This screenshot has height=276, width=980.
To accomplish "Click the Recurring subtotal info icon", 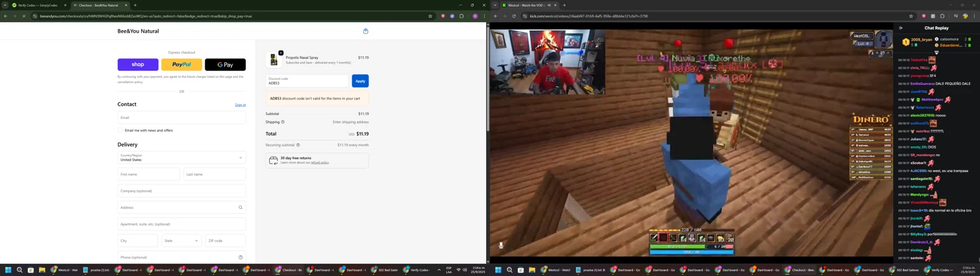I will pyautogui.click(x=298, y=145).
